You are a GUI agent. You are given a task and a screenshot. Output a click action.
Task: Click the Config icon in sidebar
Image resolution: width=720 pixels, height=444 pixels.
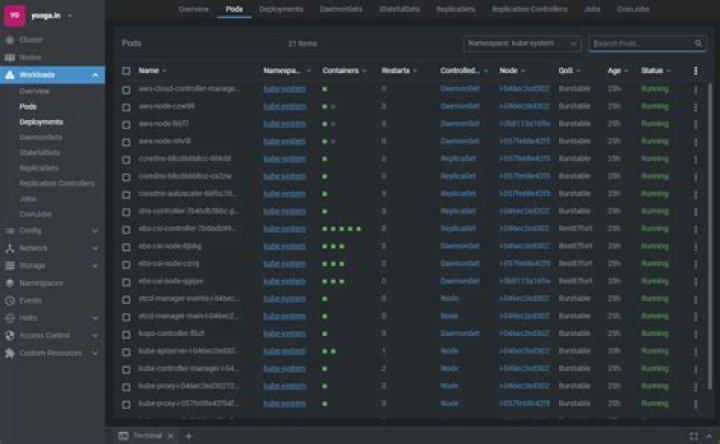pos(10,230)
